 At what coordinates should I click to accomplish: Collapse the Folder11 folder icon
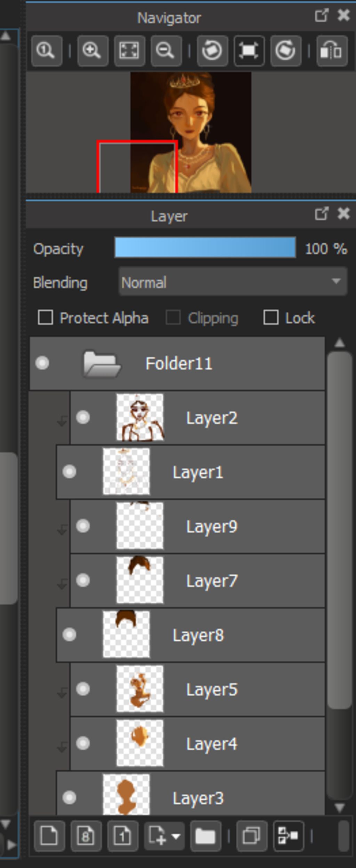102,364
